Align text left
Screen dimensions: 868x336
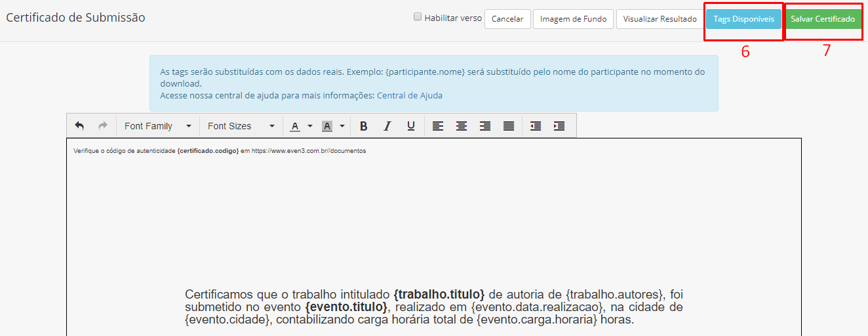tap(438, 126)
